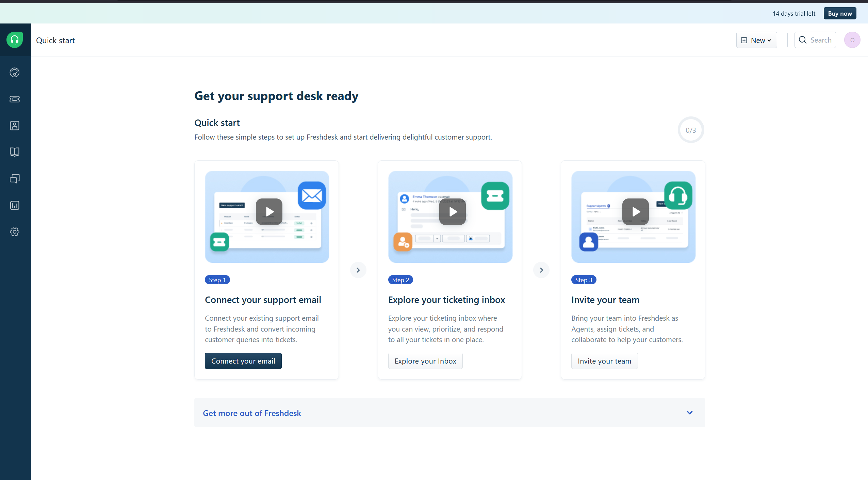
Task: Open the Admin gear icon in sidebar
Action: tap(15, 232)
